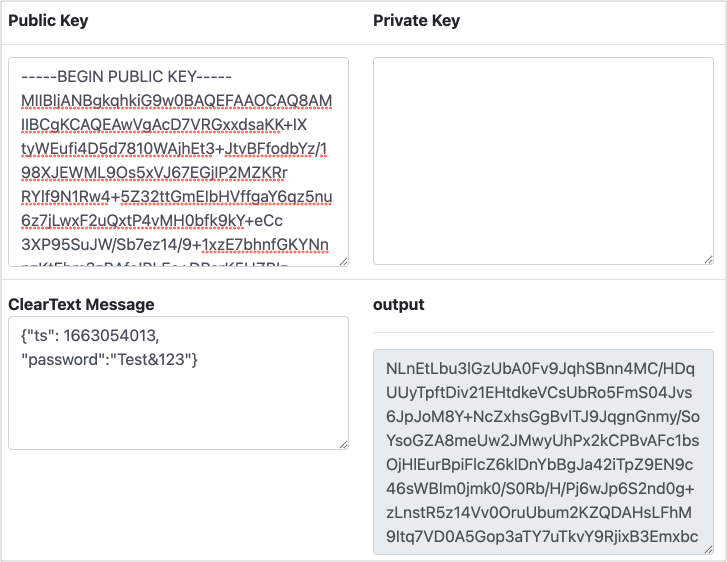Click the ClearText Message textarea resize corner

click(343, 443)
